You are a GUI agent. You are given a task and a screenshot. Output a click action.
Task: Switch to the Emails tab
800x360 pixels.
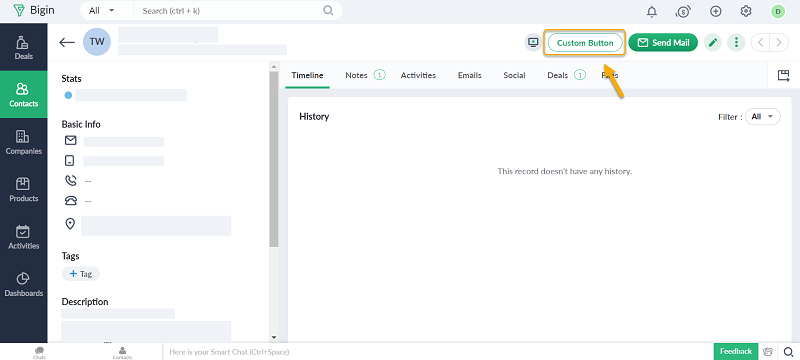[x=469, y=75]
